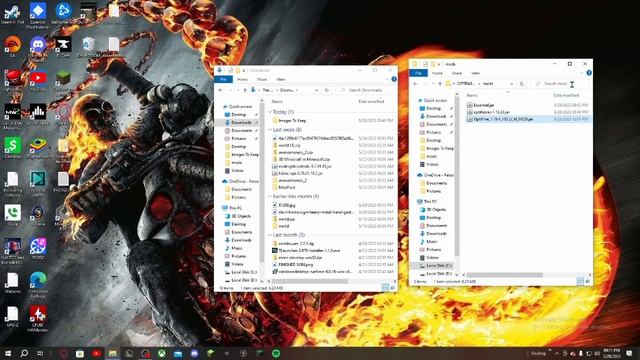Viewport: 640px width, 360px height.
Task: Open the Steam desktop shortcut
Action: tap(12, 11)
